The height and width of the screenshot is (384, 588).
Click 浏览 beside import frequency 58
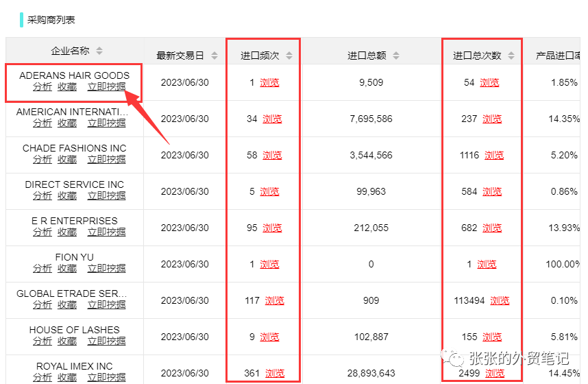272,156
